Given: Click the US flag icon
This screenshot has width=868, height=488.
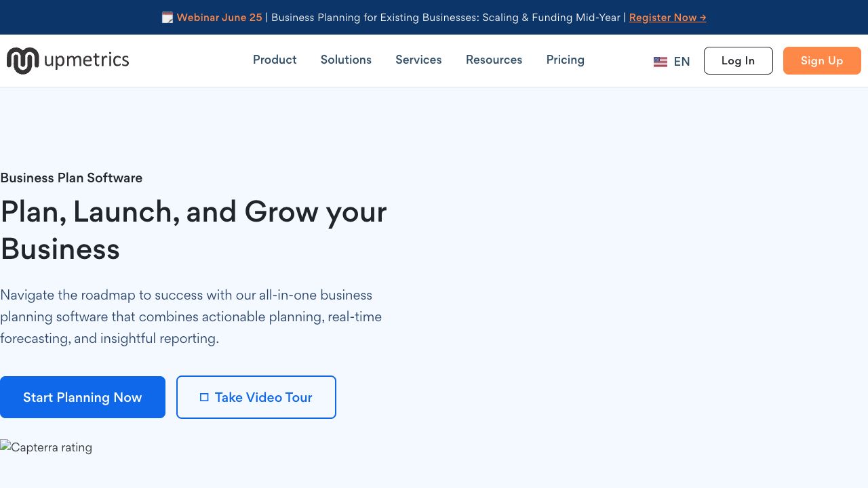Looking at the screenshot, I should point(660,62).
